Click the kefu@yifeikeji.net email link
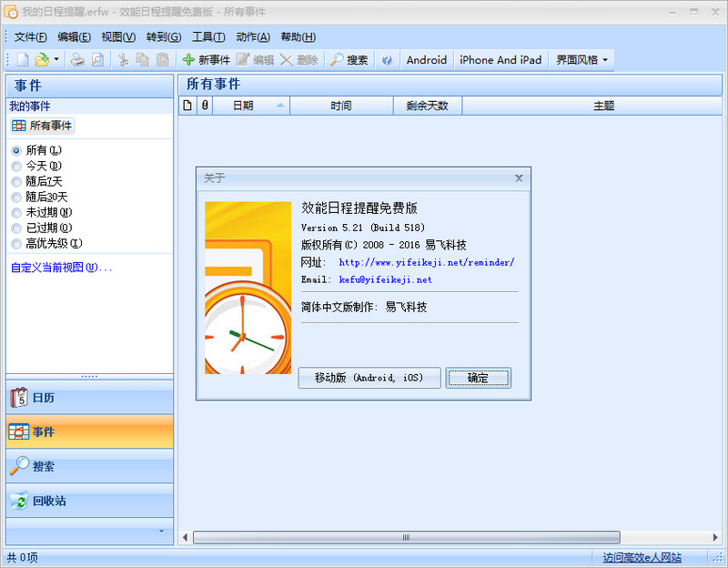Screen dimensions: 728x568 click(385, 279)
